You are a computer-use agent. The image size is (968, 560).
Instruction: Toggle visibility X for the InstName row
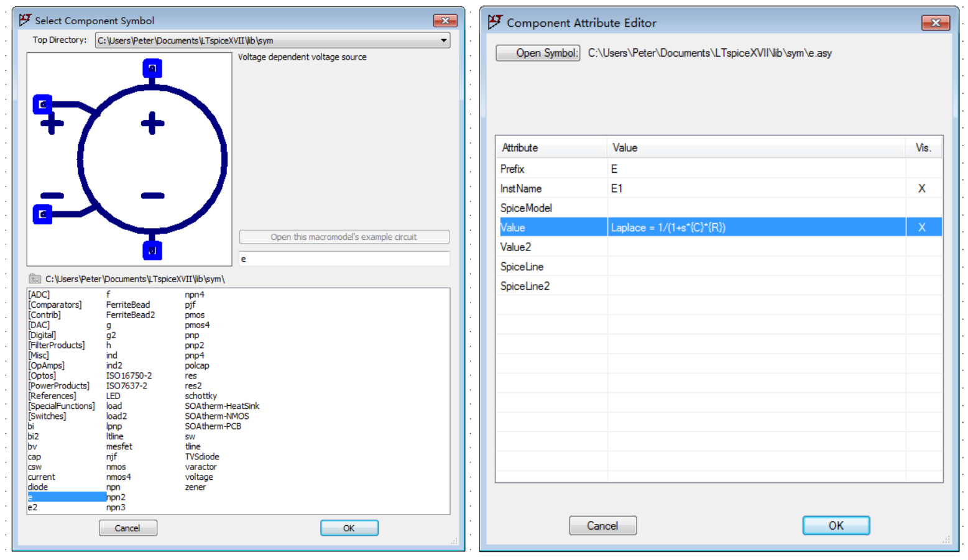(x=922, y=188)
